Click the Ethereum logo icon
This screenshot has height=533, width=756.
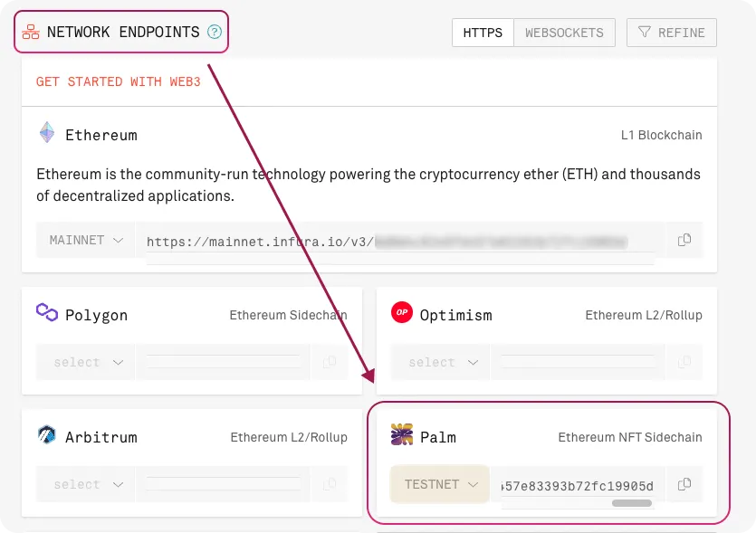pyautogui.click(x=47, y=134)
